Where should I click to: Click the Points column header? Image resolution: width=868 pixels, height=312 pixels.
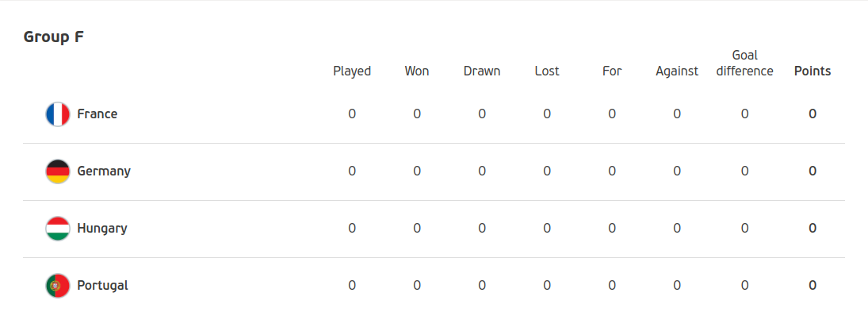click(813, 71)
